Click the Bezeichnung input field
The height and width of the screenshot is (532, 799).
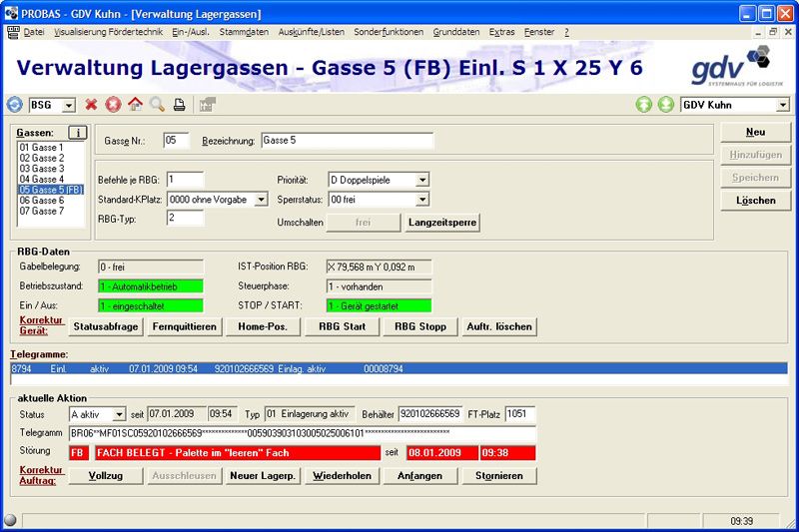(x=348, y=141)
